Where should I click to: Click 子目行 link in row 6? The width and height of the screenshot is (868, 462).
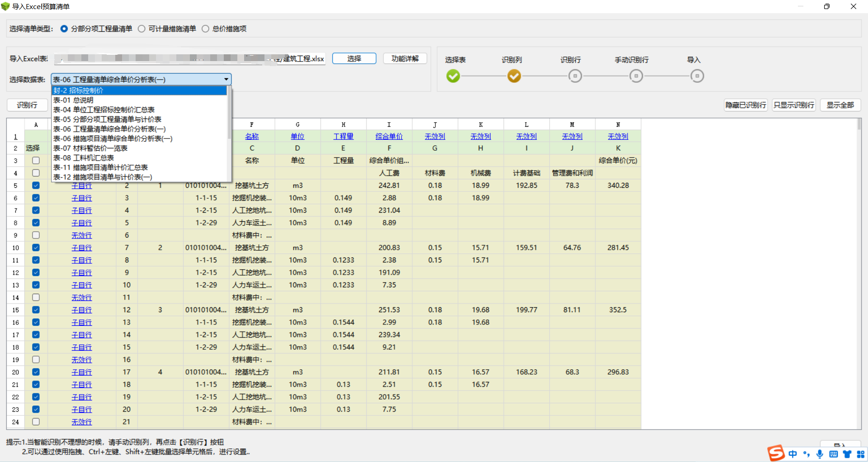pos(81,198)
